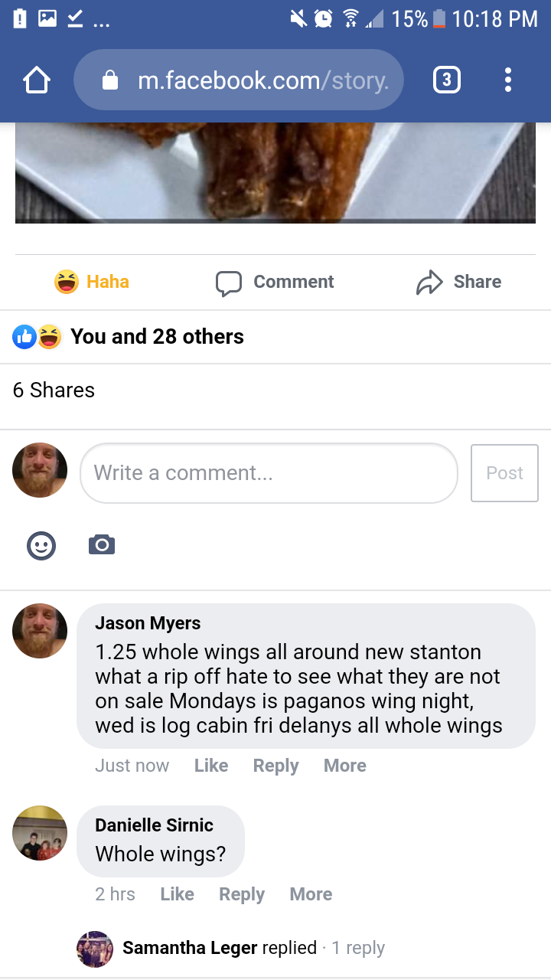
Task: View who reacted: You and 28 others
Action: (x=156, y=337)
